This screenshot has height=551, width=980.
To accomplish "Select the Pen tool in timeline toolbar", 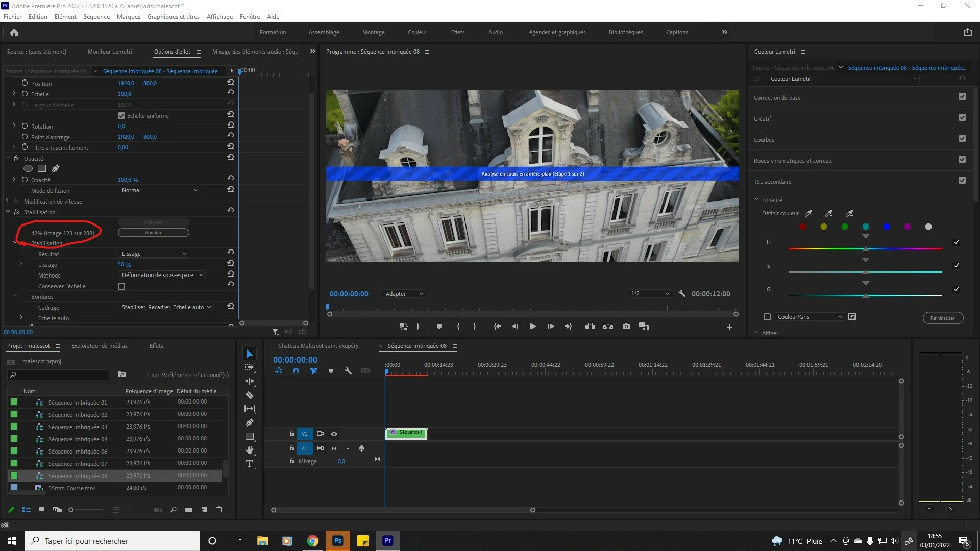I will [x=250, y=422].
